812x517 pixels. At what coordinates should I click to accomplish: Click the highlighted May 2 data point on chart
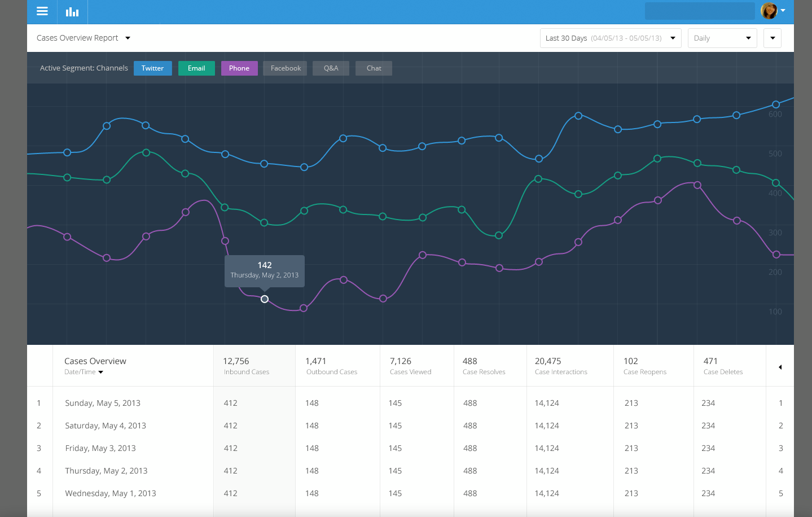click(x=265, y=299)
